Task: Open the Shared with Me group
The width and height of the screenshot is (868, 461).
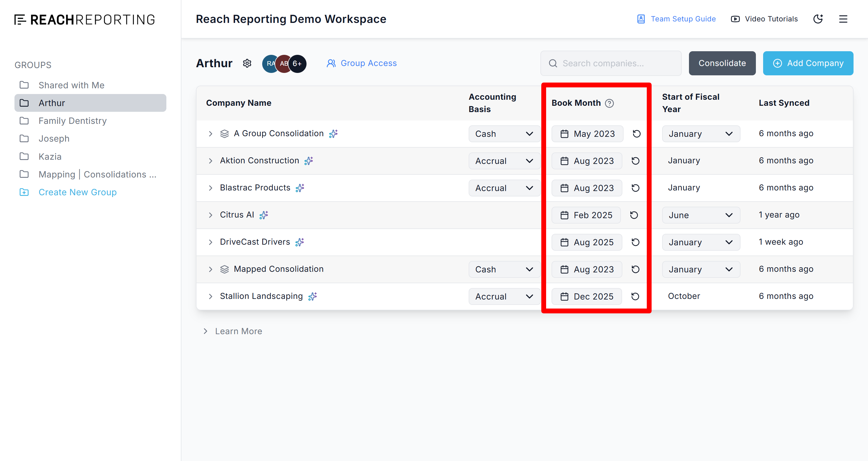Action: pyautogui.click(x=71, y=85)
